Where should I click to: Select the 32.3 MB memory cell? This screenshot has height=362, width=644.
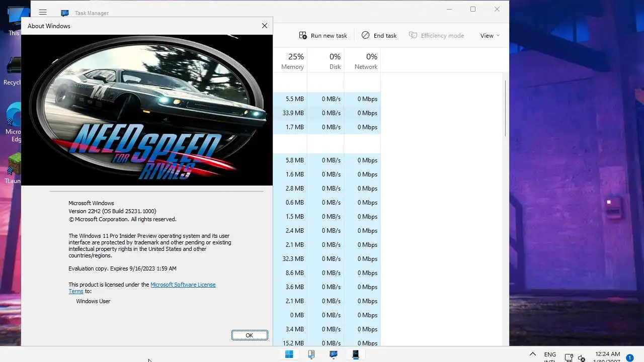pyautogui.click(x=290, y=259)
